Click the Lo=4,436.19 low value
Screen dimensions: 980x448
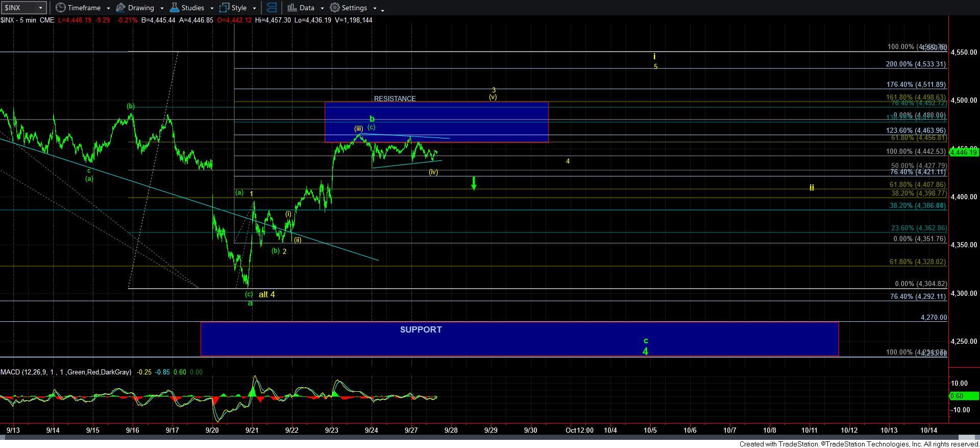point(312,20)
